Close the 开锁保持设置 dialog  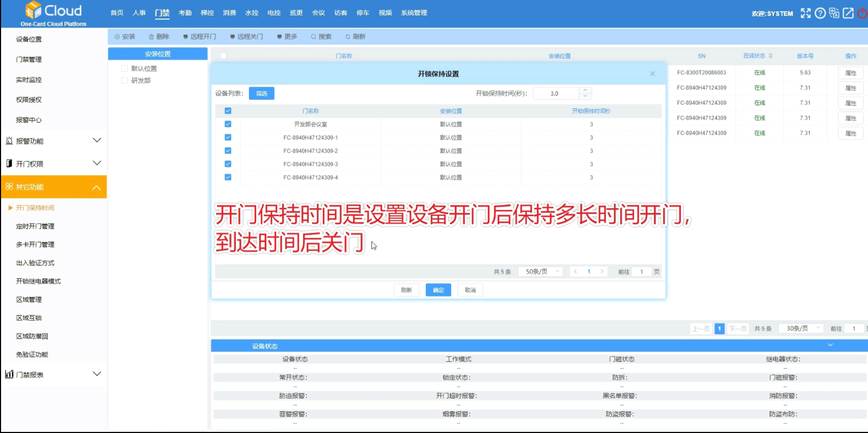652,73
